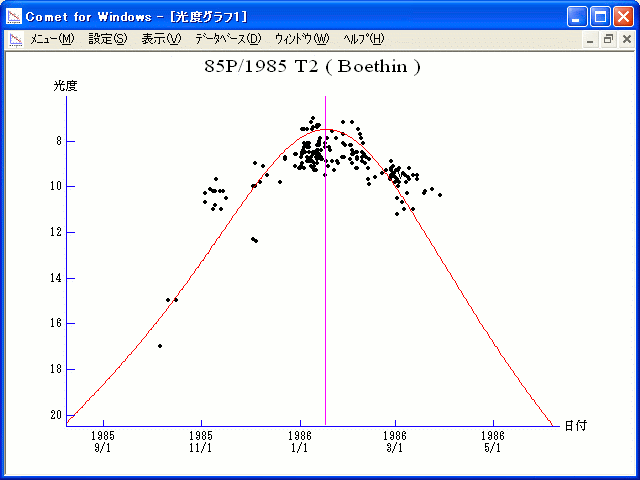Image resolution: width=640 pixels, height=480 pixels.
Task: Open the ヘルプ(H) help menu
Action: click(x=363, y=39)
